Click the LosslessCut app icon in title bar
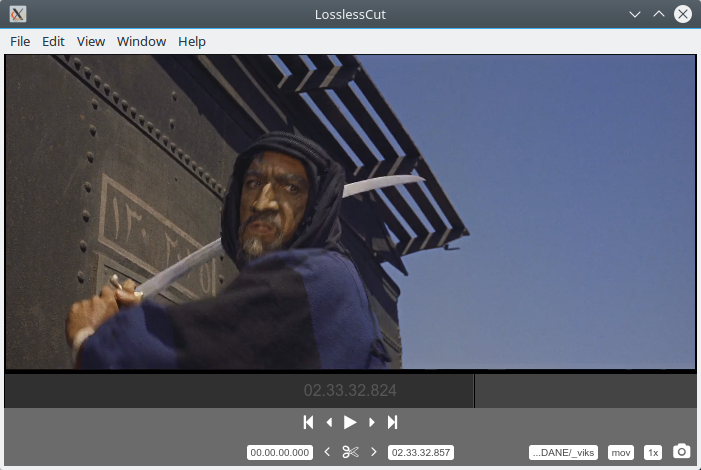The image size is (701, 470). click(17, 14)
